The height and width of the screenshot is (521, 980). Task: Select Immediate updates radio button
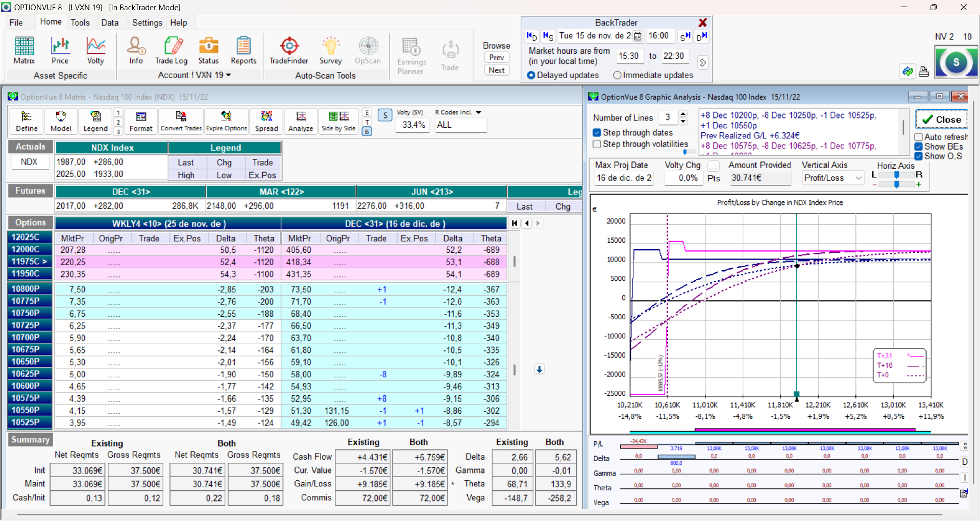(617, 75)
